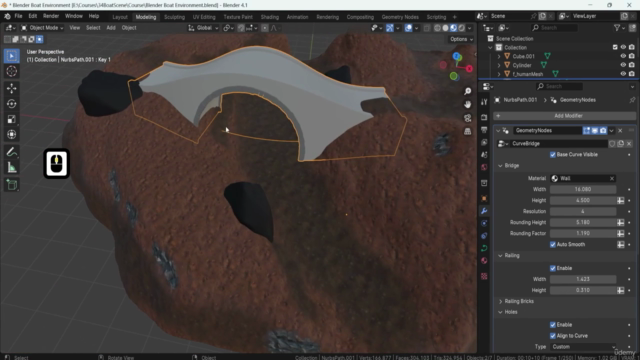
Task: Hide Cube.001 with its eye icon
Action: (623, 56)
